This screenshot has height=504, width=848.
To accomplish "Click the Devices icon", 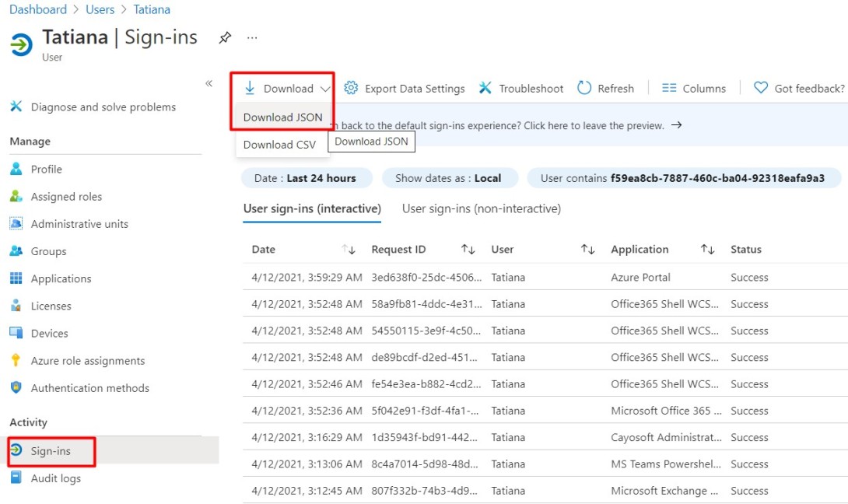I will [x=16, y=333].
